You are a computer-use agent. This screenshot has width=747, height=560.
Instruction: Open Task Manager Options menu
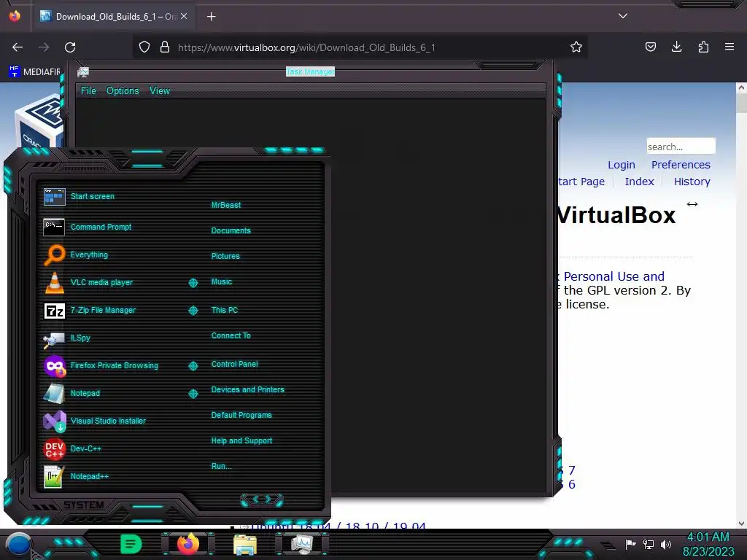click(x=123, y=90)
